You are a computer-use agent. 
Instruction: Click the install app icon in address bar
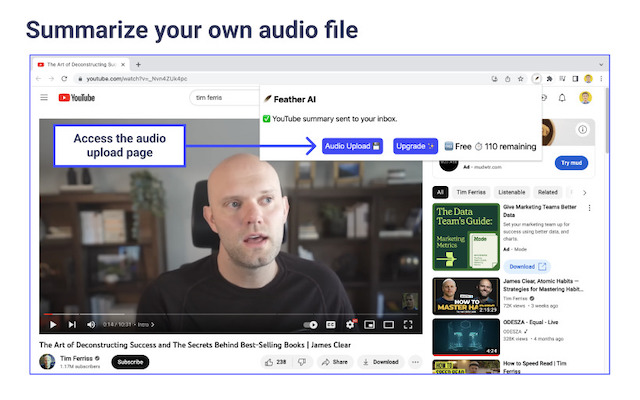coord(494,79)
